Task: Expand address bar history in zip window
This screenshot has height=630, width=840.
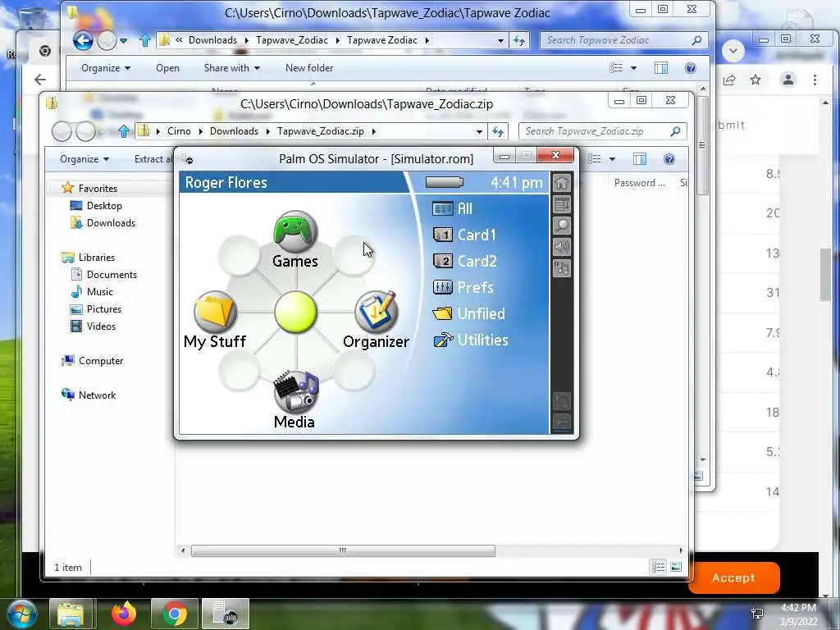Action: point(479,131)
